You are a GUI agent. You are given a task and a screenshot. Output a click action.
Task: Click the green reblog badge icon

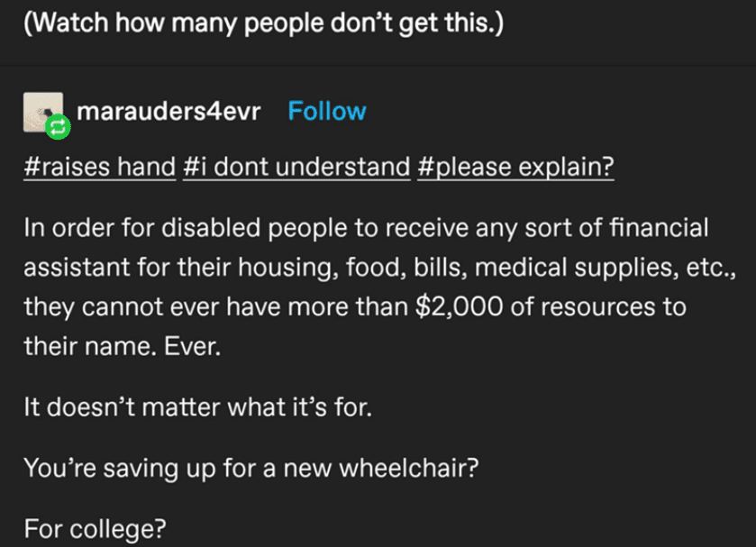pyautogui.click(x=58, y=127)
